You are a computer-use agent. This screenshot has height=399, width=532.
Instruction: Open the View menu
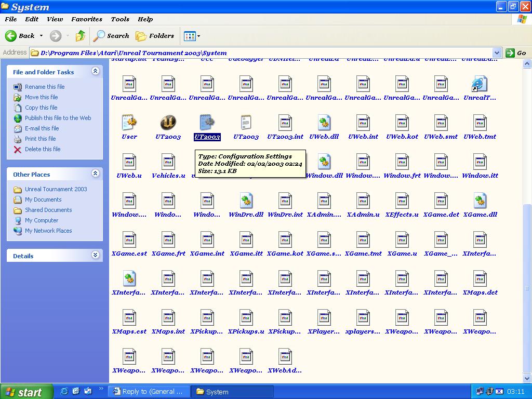click(x=55, y=19)
